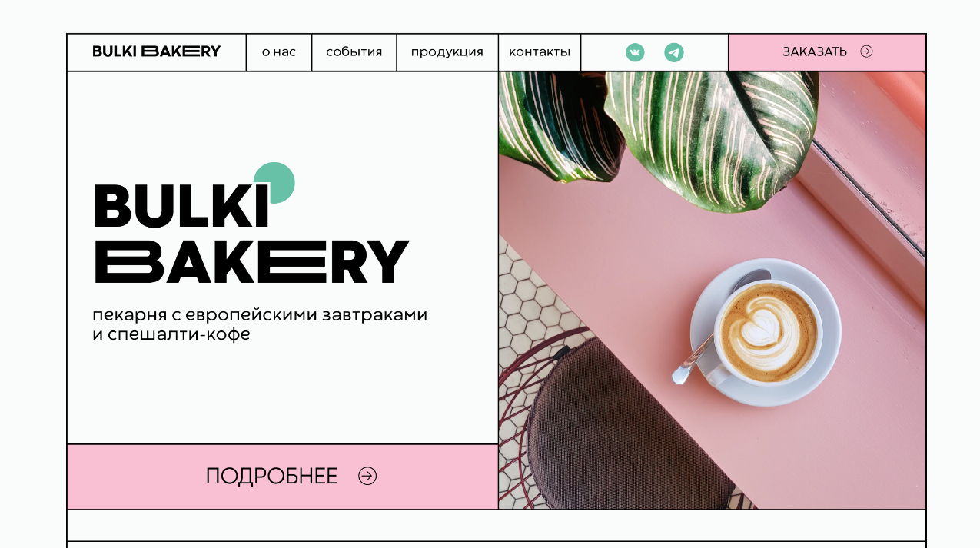The width and height of the screenshot is (980, 548).
Task: Go to the "события" section
Action: 354,52
